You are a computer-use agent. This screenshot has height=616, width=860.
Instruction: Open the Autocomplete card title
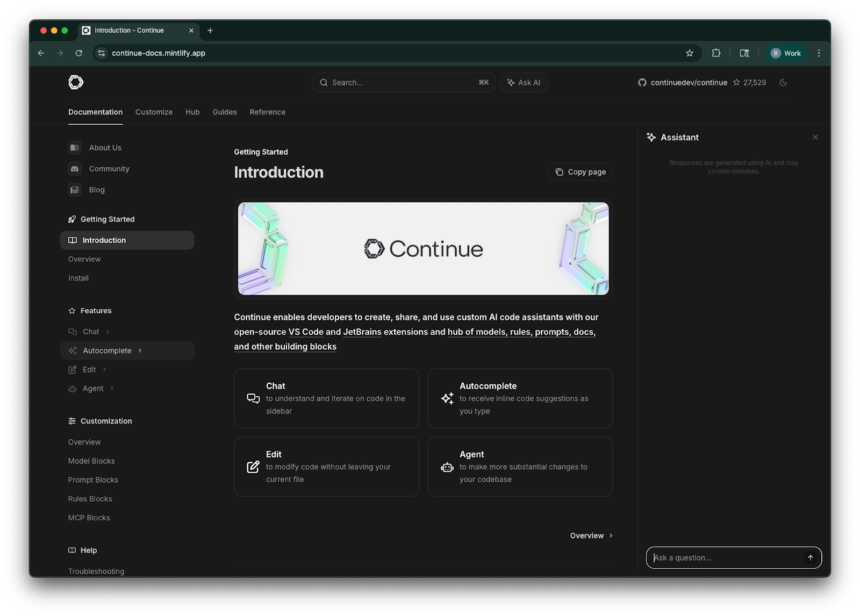[488, 386]
